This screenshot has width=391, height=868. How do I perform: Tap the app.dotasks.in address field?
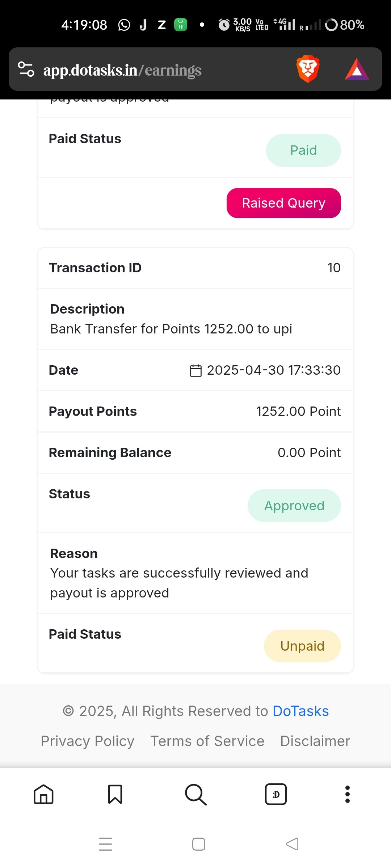[x=122, y=70]
